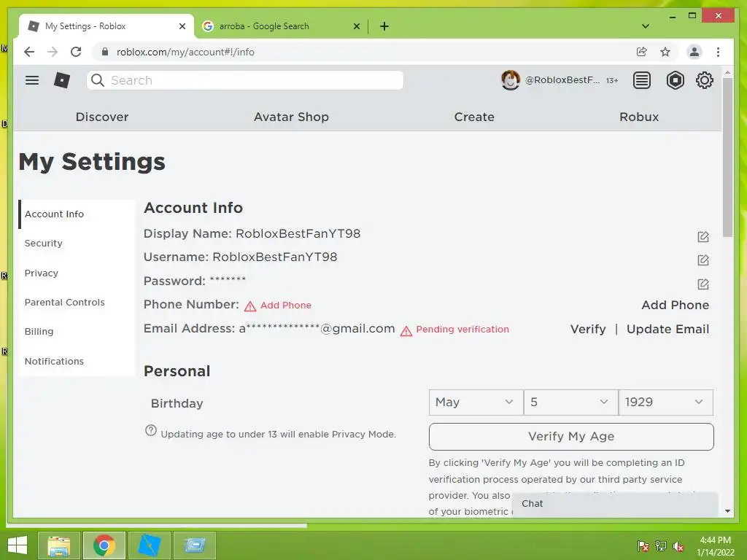Open the settings gear icon in header
The image size is (747, 560).
(704, 80)
